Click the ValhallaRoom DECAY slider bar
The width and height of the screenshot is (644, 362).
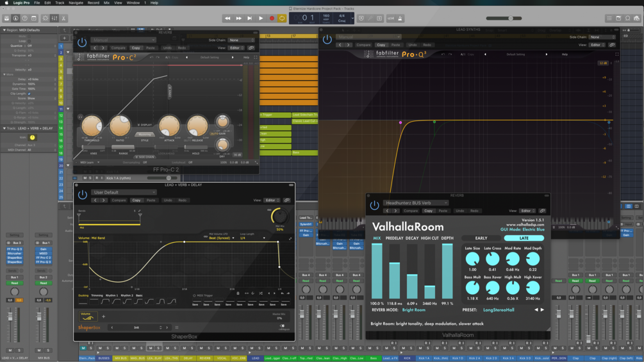412,271
